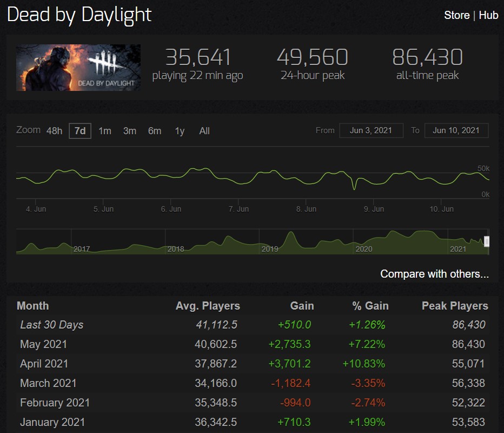Choose the 6m zoom range
This screenshot has width=504, height=433.
pyautogui.click(x=155, y=131)
